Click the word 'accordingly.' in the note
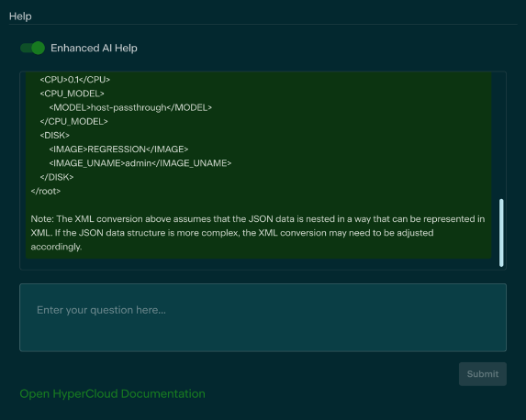The width and height of the screenshot is (526, 420). coord(56,247)
